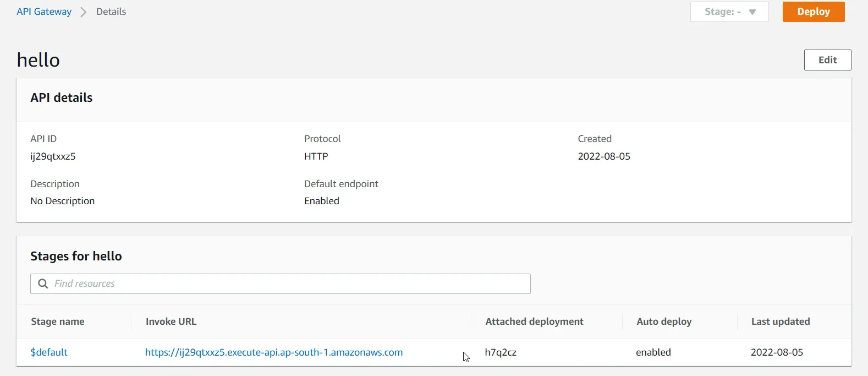868x376 pixels.
Task: Click the No Description text
Action: (x=63, y=201)
